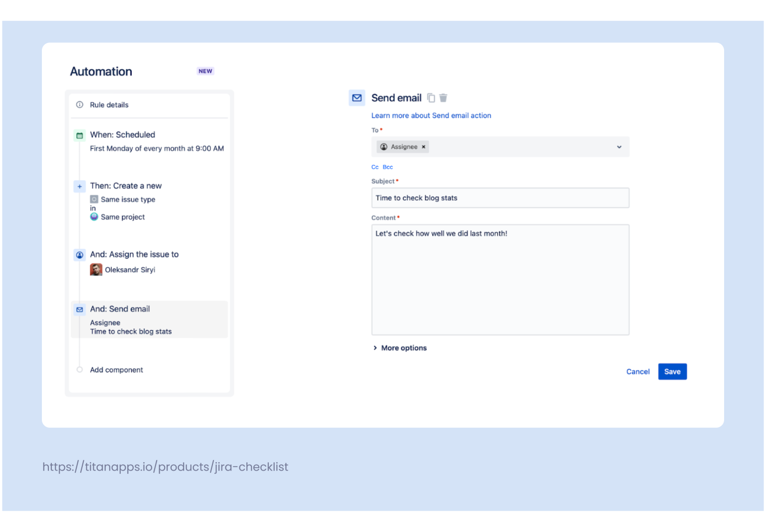766x532 pixels.
Task: Click the Assignee avatar in the To field
Action: pos(384,147)
